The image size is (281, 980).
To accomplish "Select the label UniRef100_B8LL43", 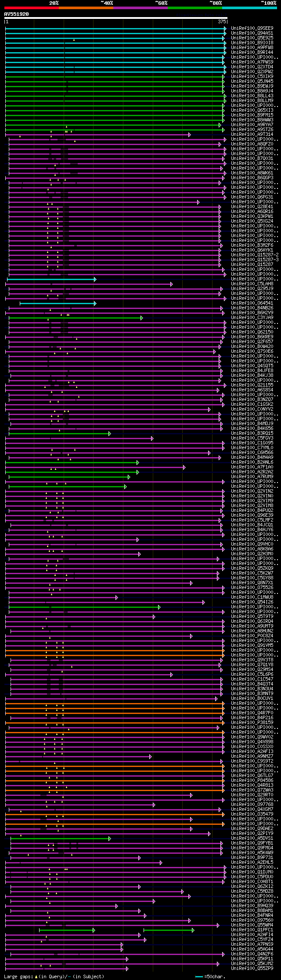I will coord(252,96).
